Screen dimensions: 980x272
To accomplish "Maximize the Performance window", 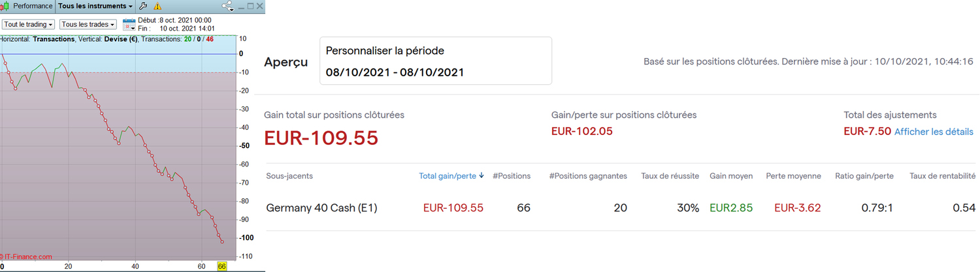I will coord(251,6).
